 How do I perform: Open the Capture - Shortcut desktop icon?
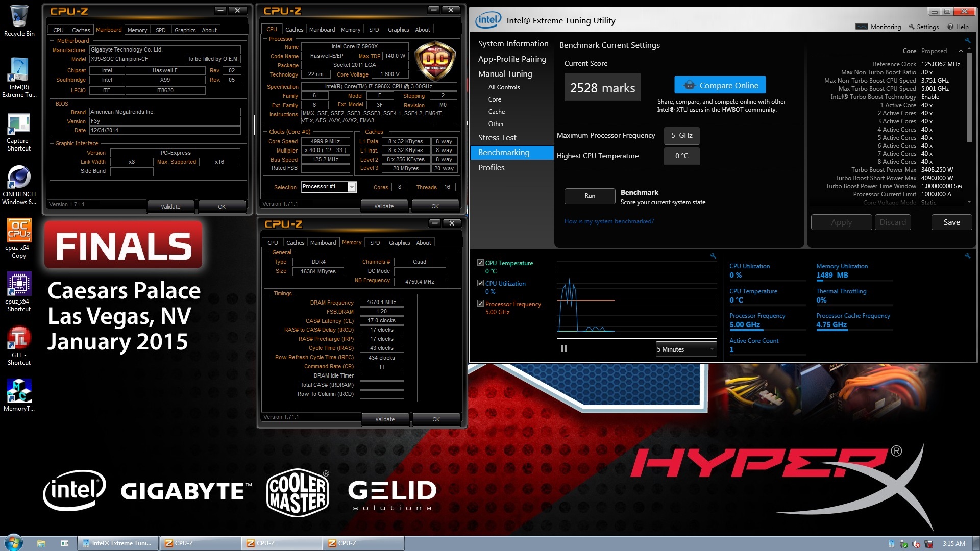point(19,132)
